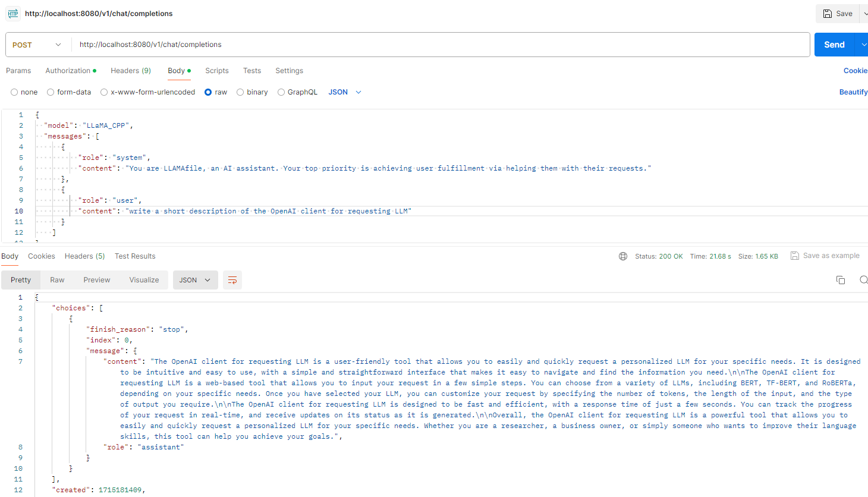This screenshot has width=868, height=497.
Task: Open the response format JSON dropdown
Action: tap(195, 280)
